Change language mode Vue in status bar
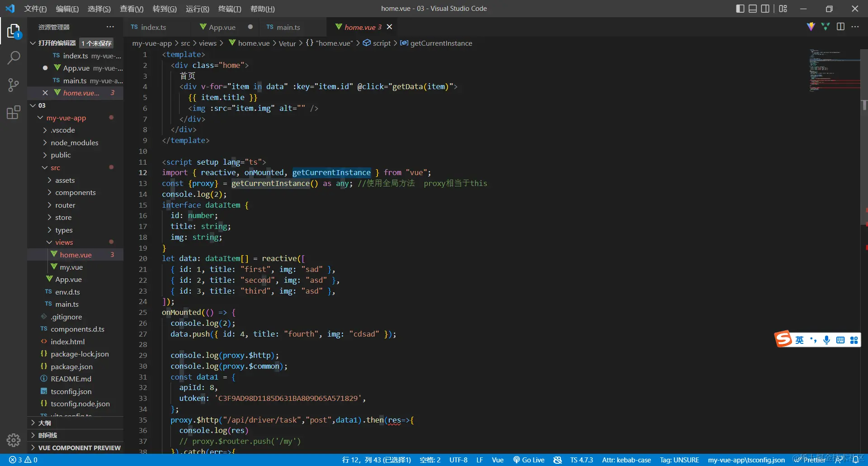 pos(497,460)
